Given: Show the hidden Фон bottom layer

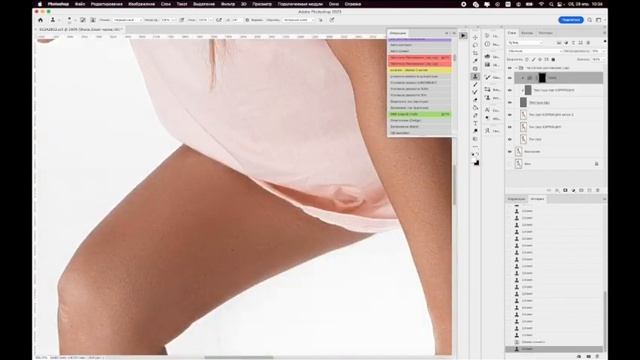Looking at the screenshot, I should (510, 164).
